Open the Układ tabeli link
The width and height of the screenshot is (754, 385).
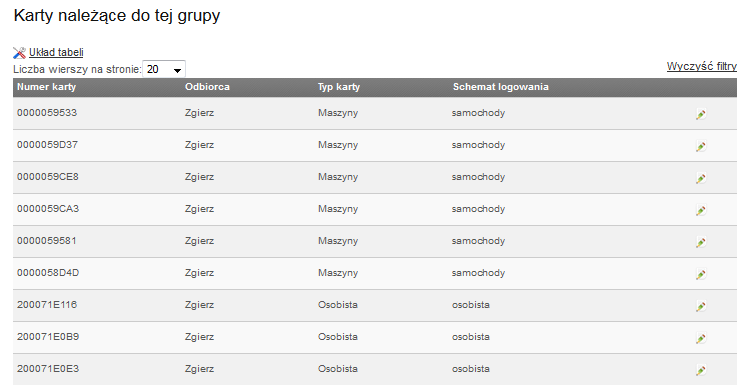pyautogui.click(x=56, y=52)
